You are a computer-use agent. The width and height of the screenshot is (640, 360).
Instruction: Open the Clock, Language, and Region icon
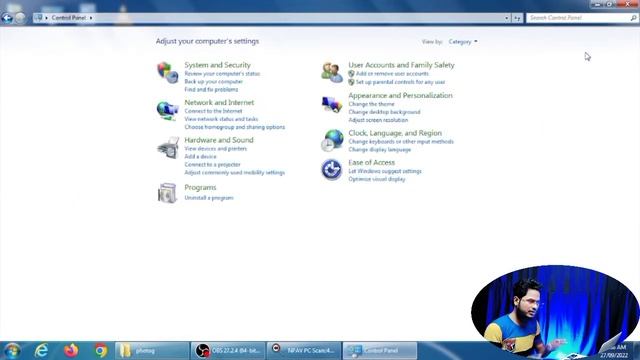pos(332,140)
